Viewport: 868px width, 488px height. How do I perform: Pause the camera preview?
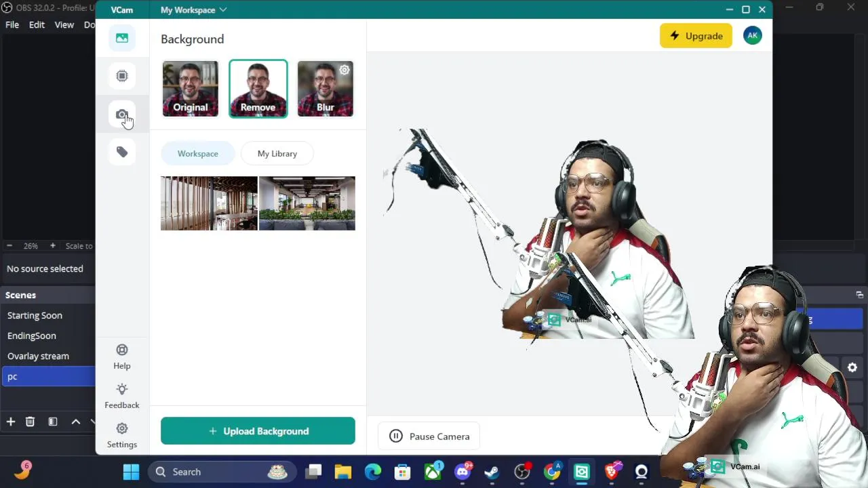click(x=429, y=436)
